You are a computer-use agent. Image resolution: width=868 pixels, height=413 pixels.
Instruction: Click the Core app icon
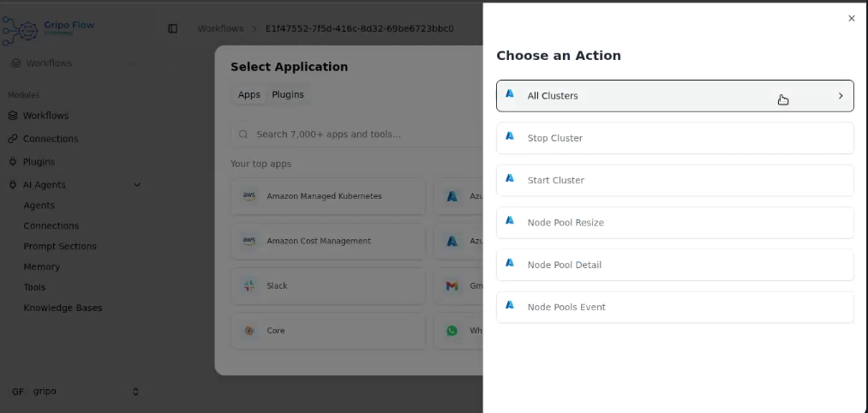point(249,330)
